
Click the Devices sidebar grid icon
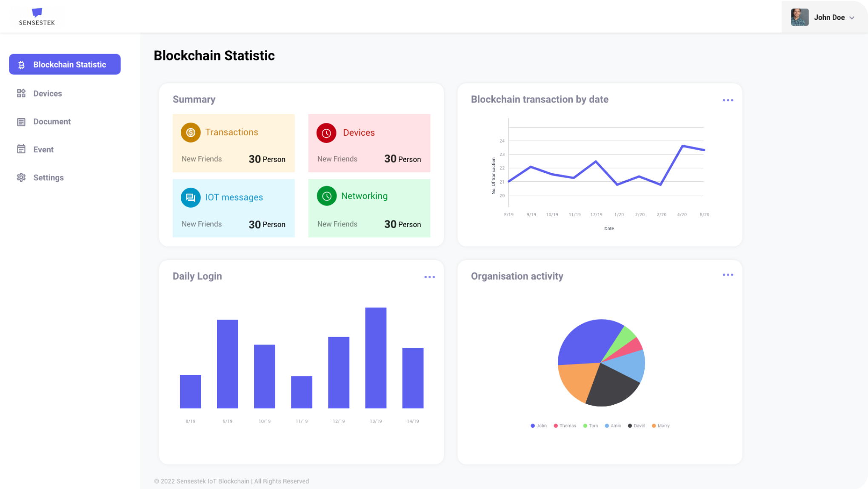pos(21,93)
